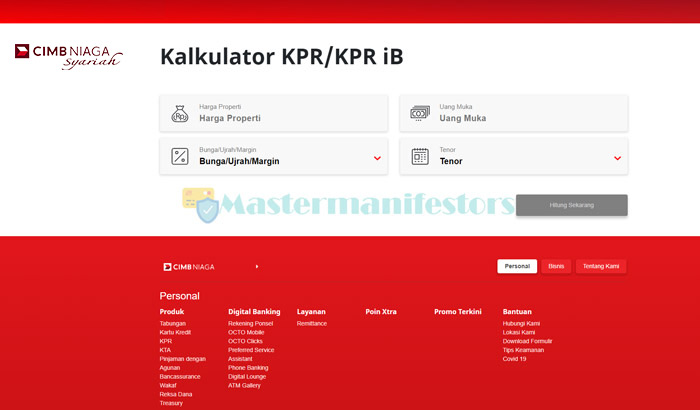Select the Personal tab in footer
The width and height of the screenshot is (700, 410).
pyautogui.click(x=517, y=266)
